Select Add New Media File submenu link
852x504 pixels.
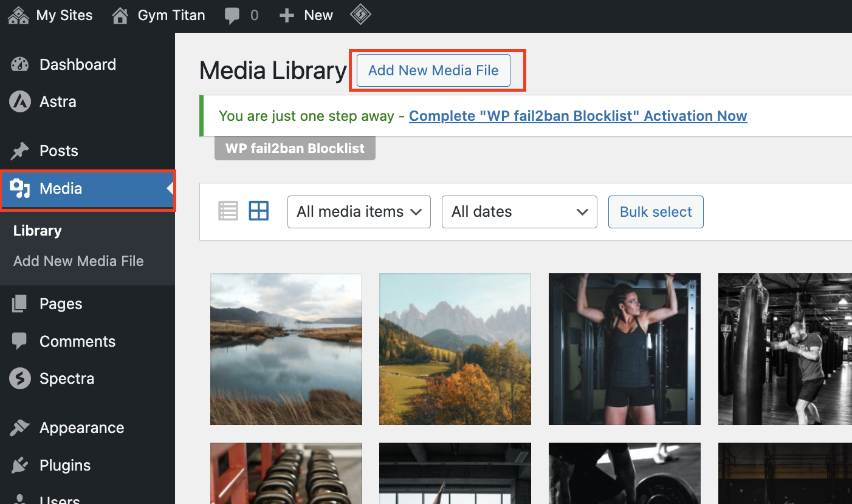[x=78, y=261]
